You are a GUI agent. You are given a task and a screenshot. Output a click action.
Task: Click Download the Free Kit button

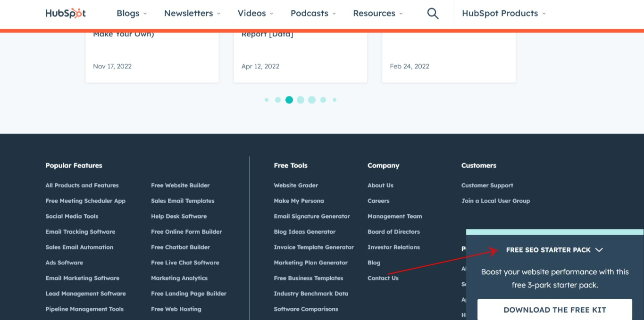(x=554, y=310)
